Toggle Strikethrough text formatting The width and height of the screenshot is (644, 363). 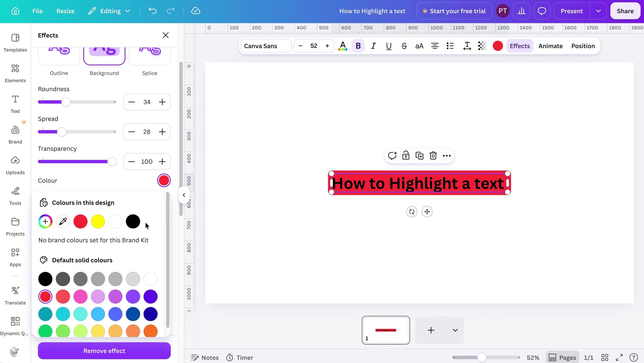(x=404, y=46)
